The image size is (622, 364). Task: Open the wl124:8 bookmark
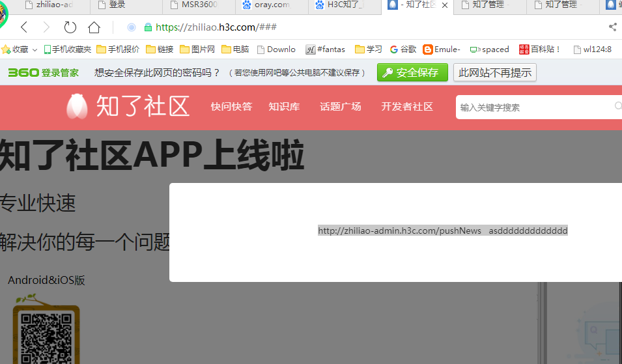[593, 49]
